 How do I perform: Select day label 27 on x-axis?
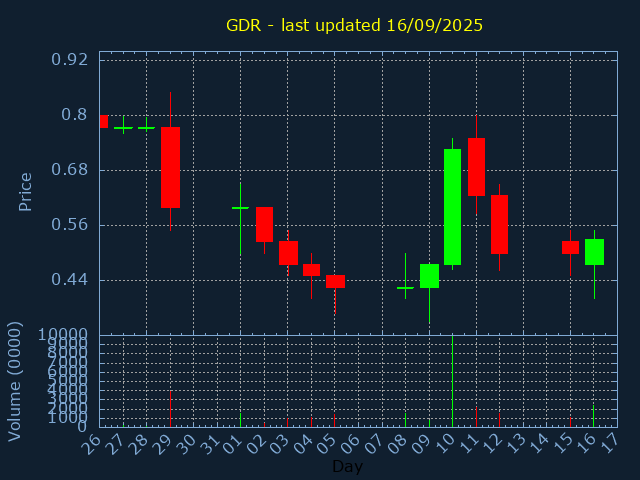tap(114, 444)
